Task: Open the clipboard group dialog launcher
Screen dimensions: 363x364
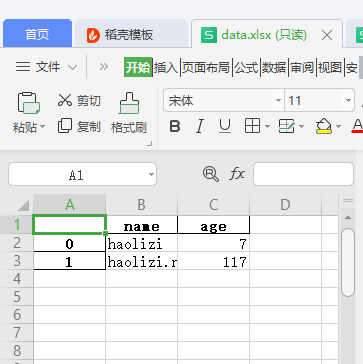Action: click(x=150, y=144)
